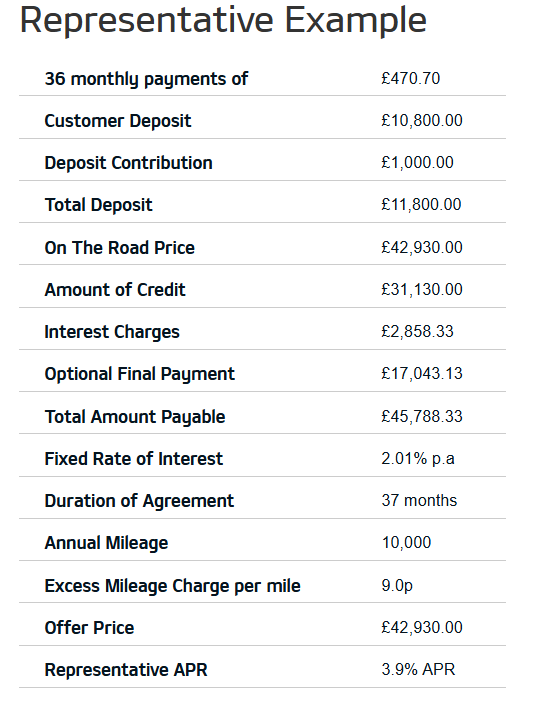533x703 pixels.
Task: Select the Deposit Contribution label
Action: 128,163
